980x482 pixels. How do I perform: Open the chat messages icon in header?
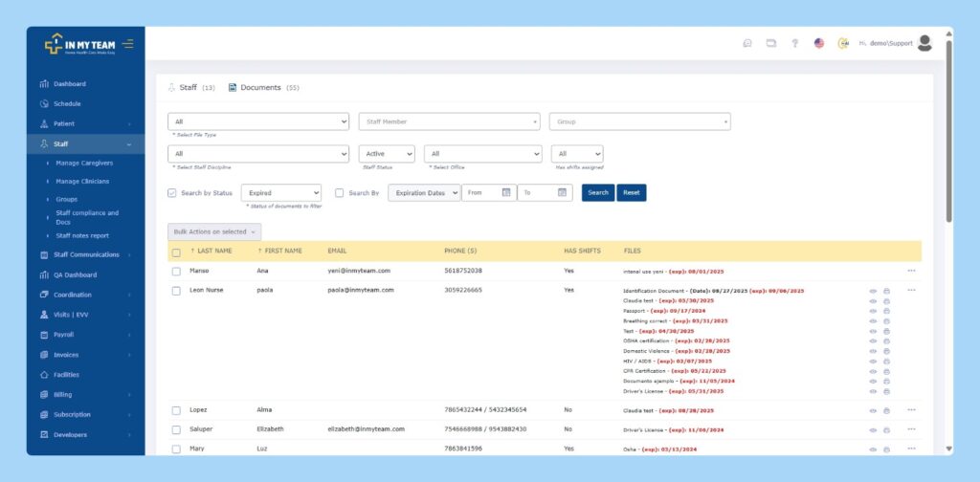747,43
